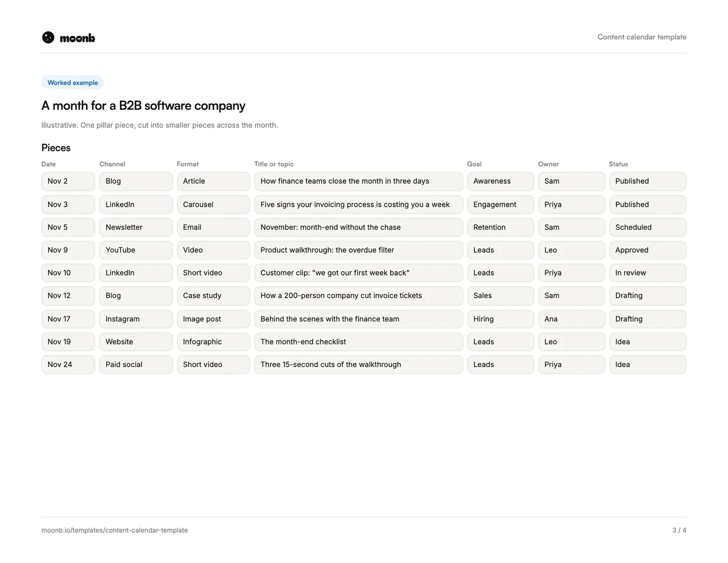Click title 'How finance teams close the month'
Screen dimensions: 728x563
[358, 182]
